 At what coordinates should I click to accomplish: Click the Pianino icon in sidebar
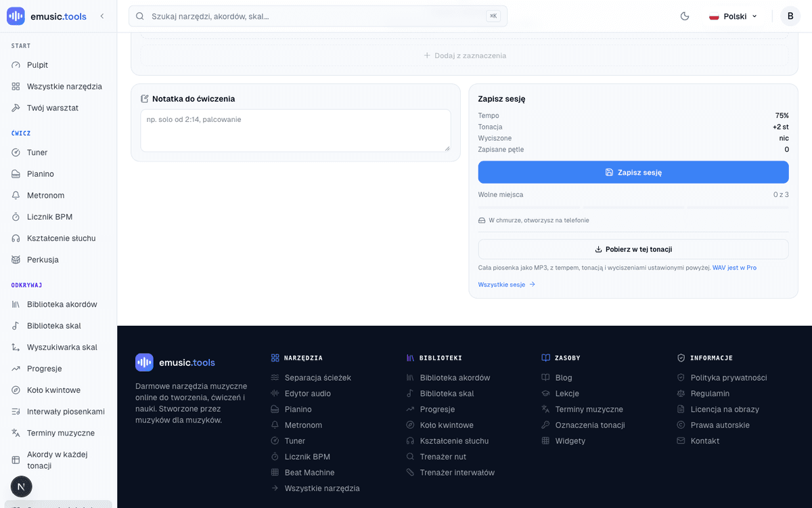click(16, 174)
